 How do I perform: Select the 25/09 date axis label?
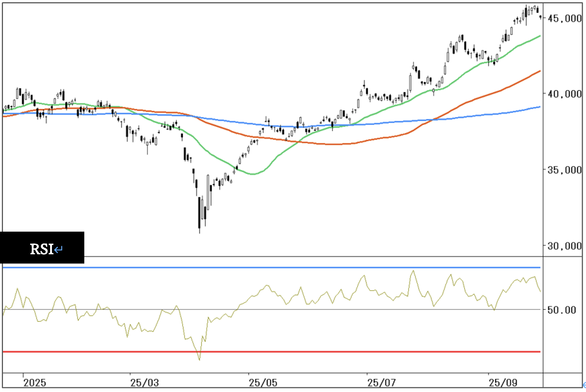coord(503,383)
